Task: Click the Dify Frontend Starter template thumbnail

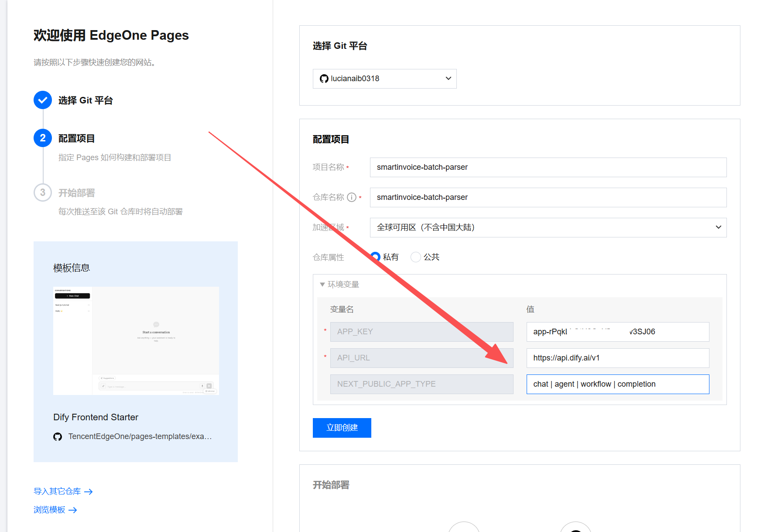Action: point(136,341)
